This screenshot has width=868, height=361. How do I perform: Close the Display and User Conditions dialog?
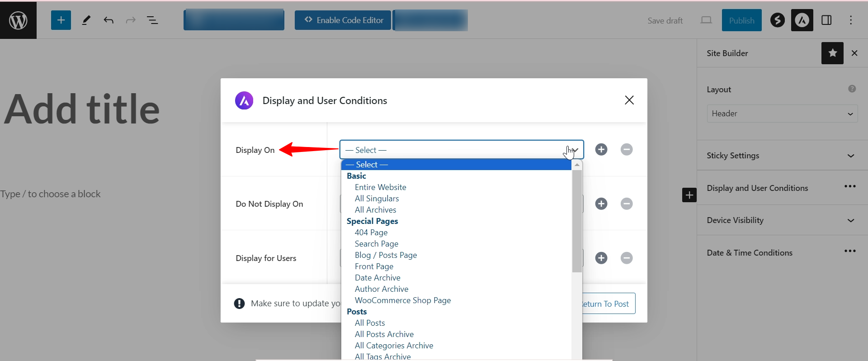coord(629,100)
